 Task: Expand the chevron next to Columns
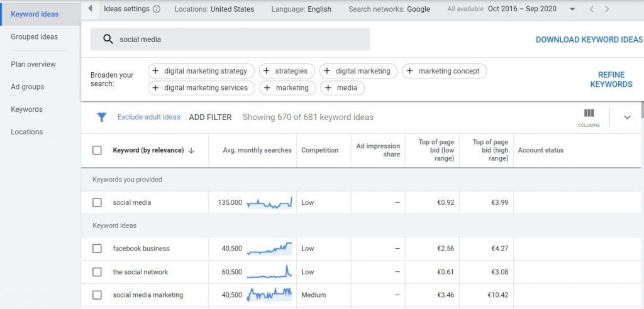[627, 117]
